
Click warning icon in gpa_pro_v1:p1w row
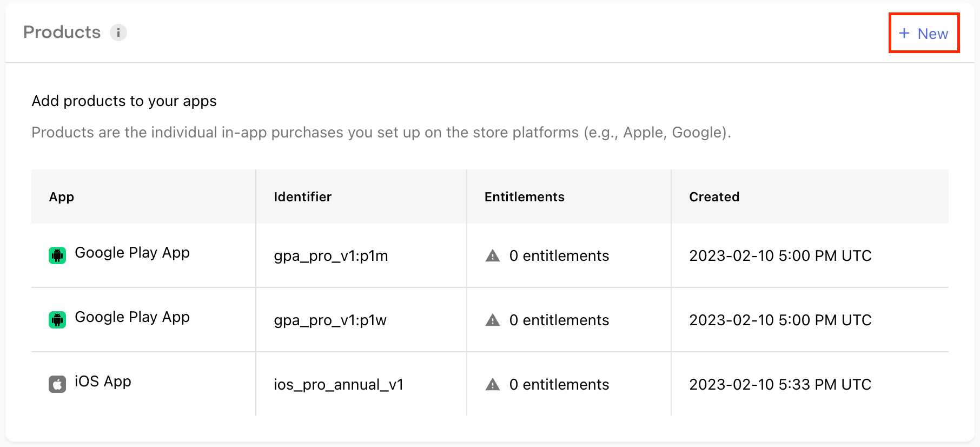coord(493,320)
